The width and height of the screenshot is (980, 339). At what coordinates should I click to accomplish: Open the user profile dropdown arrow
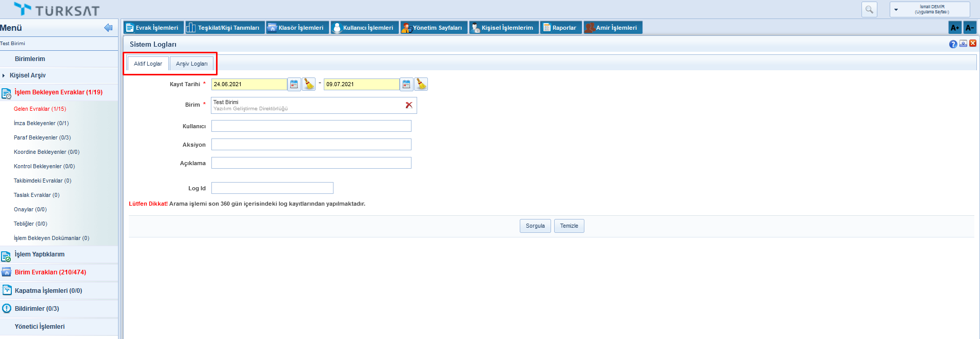[896, 10]
